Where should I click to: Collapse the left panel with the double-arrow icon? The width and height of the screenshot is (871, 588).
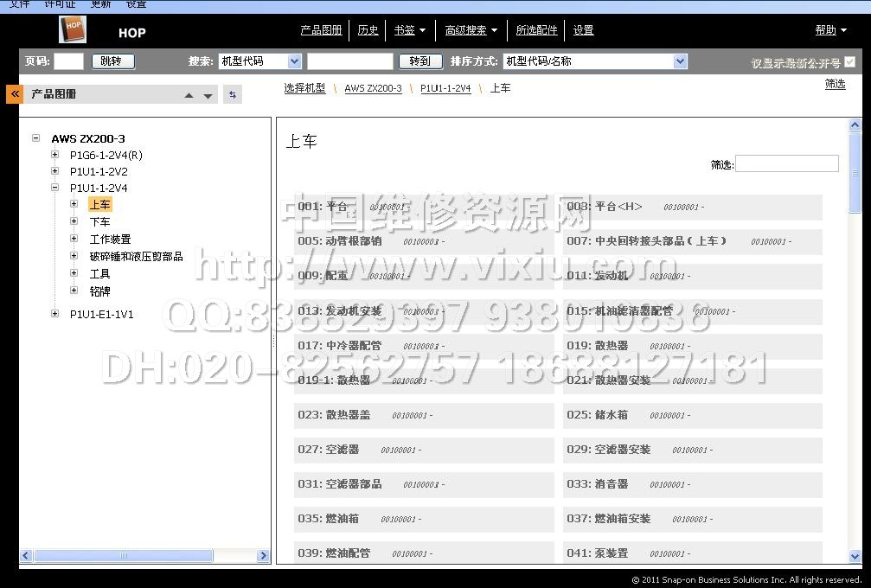point(15,94)
